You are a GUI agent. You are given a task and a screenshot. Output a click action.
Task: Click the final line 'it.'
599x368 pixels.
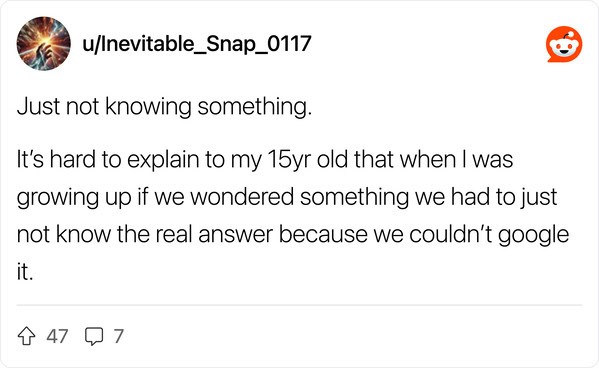(25, 272)
